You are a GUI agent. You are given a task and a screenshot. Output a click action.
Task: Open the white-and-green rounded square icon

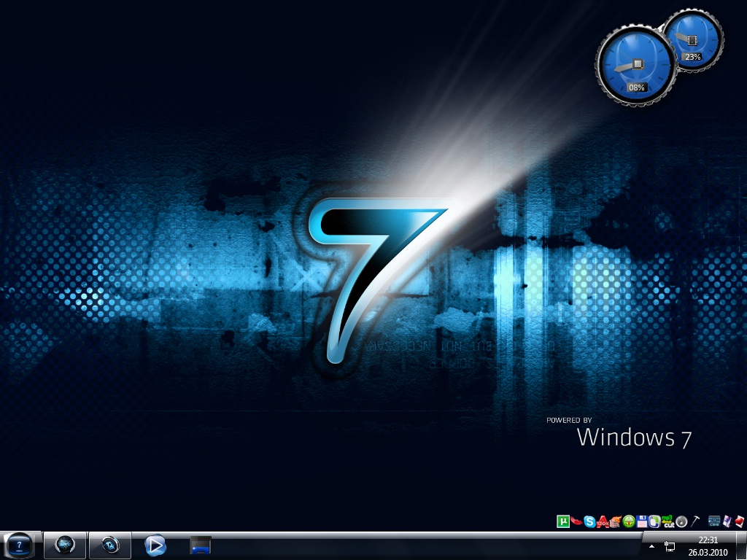[x=654, y=522]
